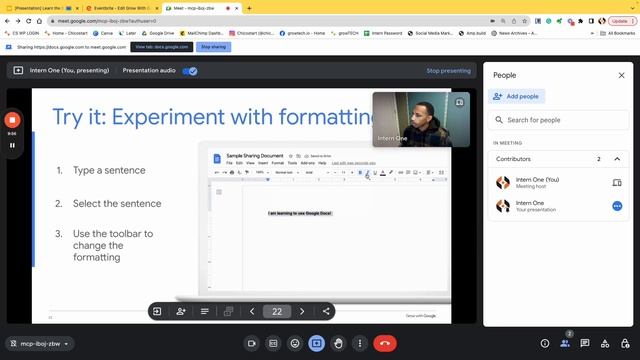Click exit slide controls icon
Viewport: 640px width, 360px height.
(x=157, y=311)
